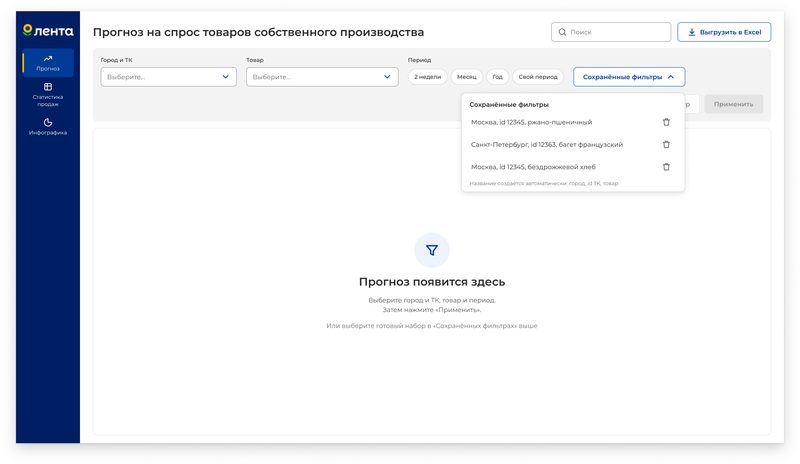800x464 pixels.
Task: Click the Прогноз trend arrow icon
Action: (48, 58)
